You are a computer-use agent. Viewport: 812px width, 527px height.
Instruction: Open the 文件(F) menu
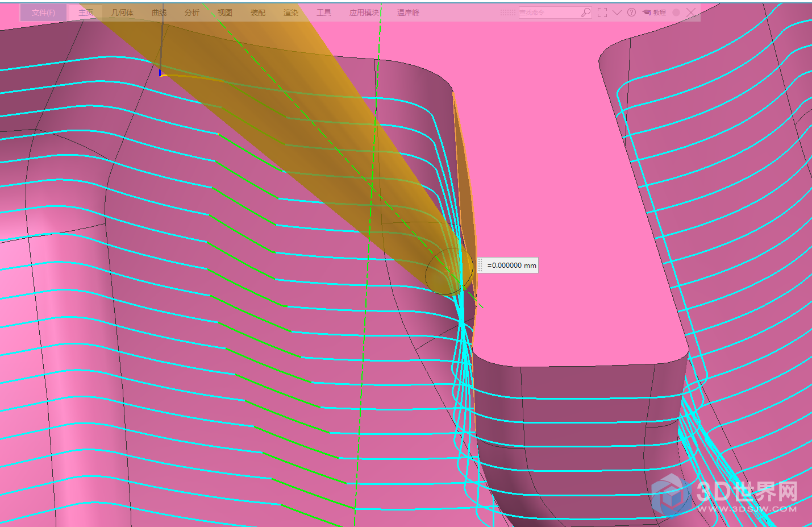tap(44, 13)
